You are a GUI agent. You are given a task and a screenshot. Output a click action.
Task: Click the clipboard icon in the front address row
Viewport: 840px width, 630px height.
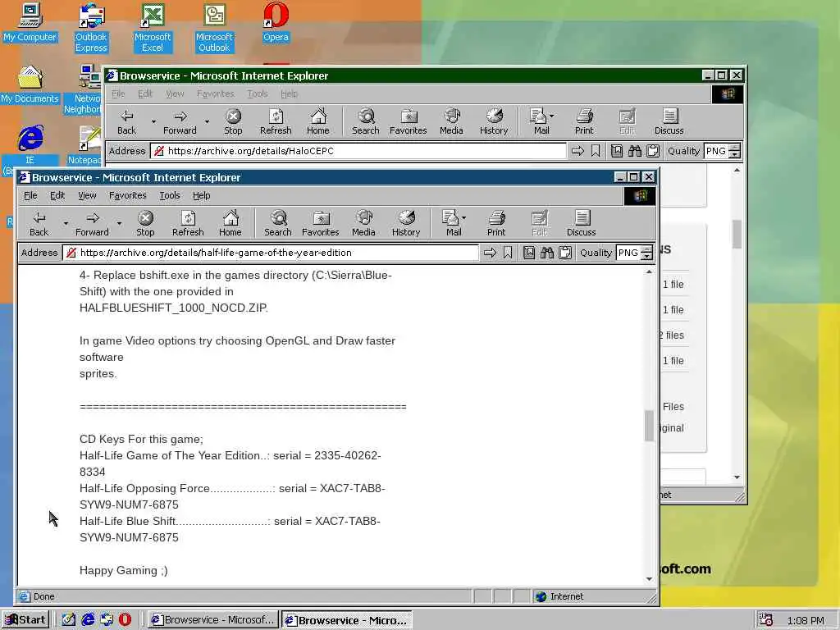coord(565,253)
